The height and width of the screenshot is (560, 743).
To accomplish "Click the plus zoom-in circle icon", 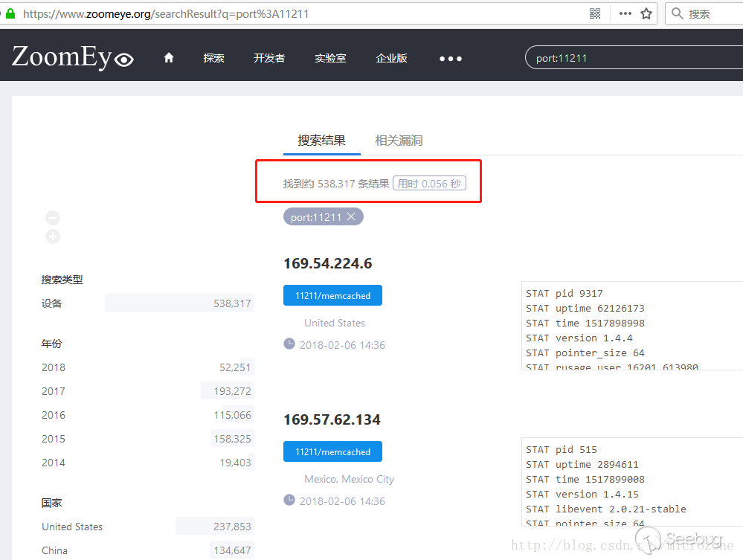I will [53, 236].
